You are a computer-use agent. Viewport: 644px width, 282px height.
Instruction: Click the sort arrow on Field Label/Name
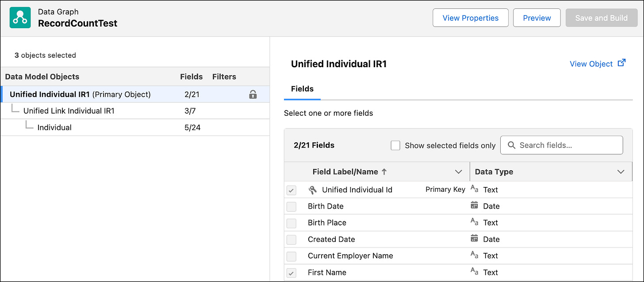384,171
